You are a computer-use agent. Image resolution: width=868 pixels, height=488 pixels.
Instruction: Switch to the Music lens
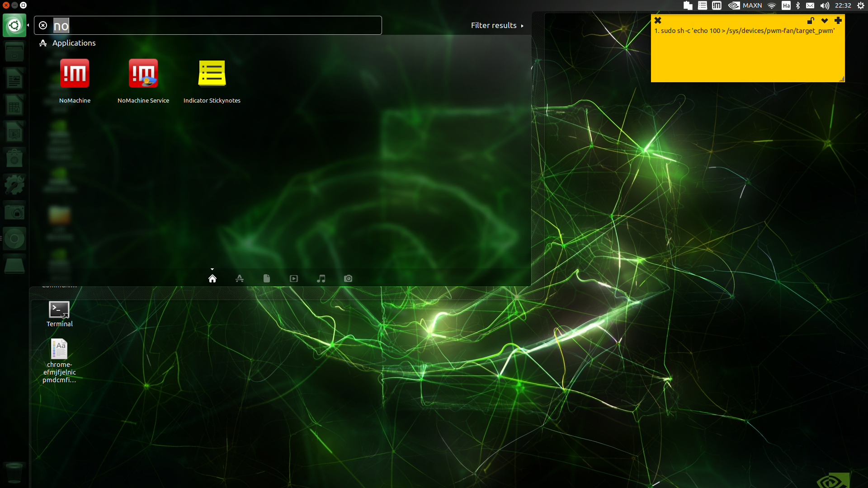coord(321,278)
